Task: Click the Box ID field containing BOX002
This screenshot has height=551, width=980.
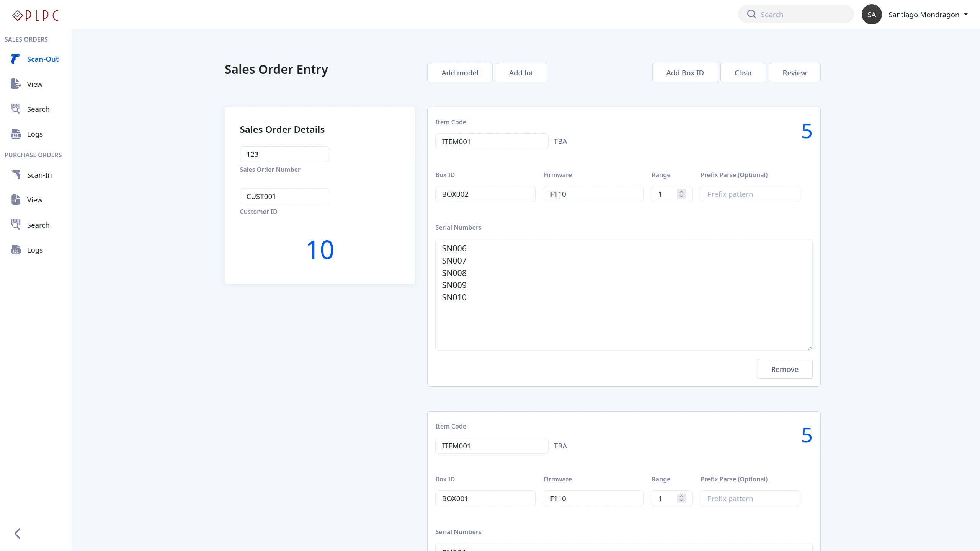Action: (x=485, y=194)
